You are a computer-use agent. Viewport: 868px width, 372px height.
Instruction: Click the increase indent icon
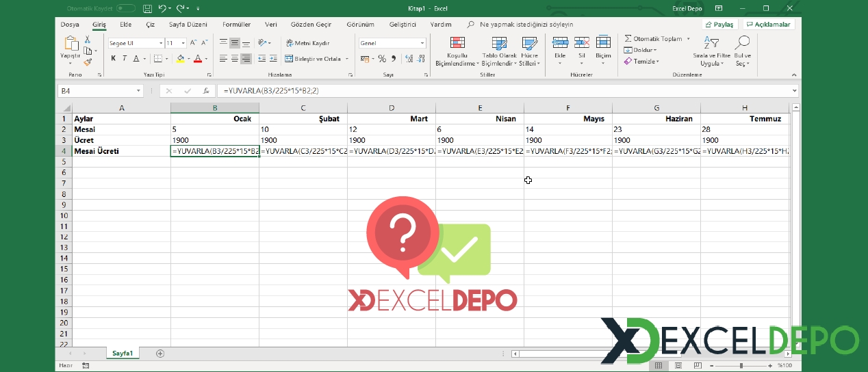click(x=274, y=59)
